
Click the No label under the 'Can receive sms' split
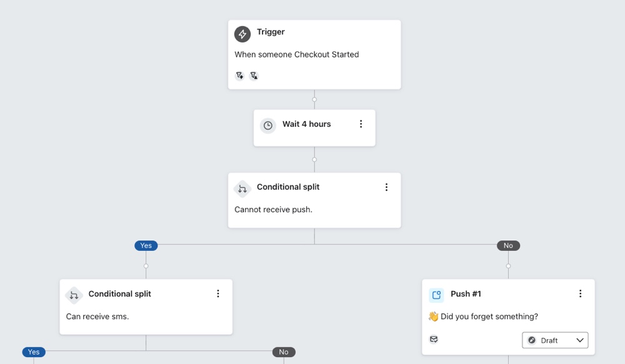pos(284,352)
